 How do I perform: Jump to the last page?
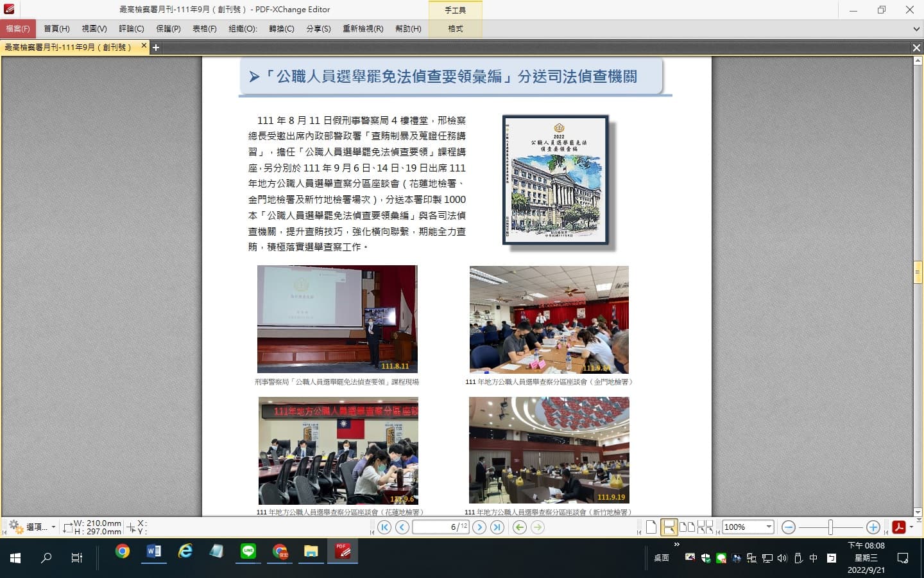[497, 527]
